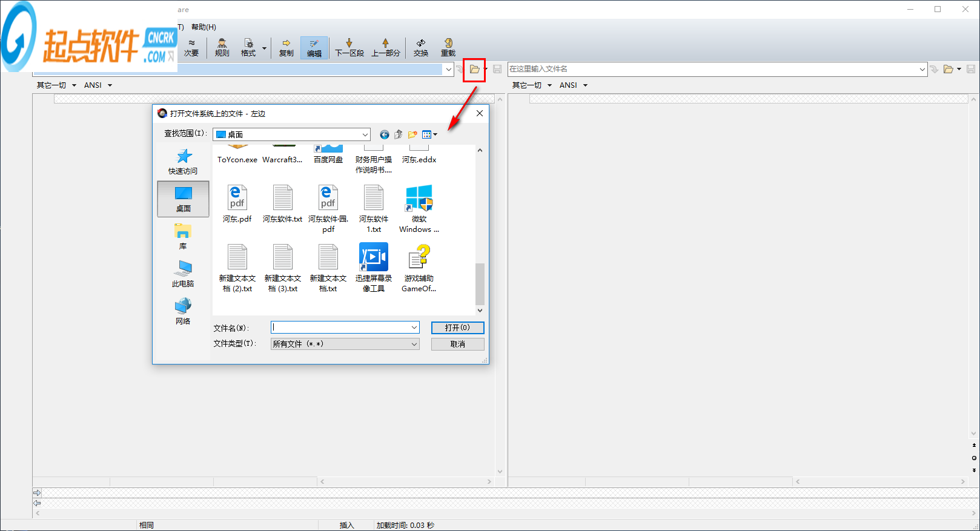Viewport: 980px width, 531px height.
Task: Select 快速访问 in the dialog sidebar
Action: (x=183, y=162)
